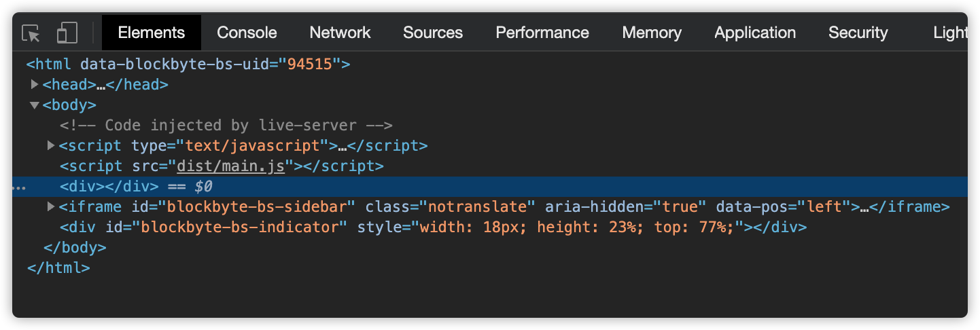Click the closing body tag line

tap(75, 248)
